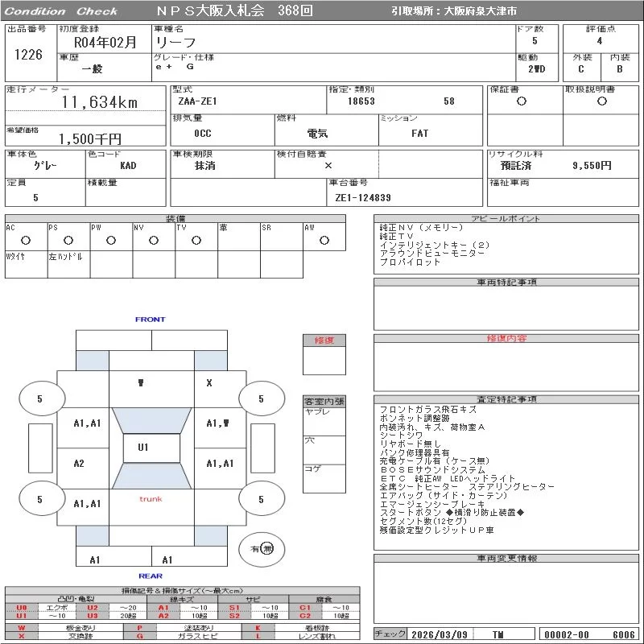This screenshot has height=644, width=644.
Task: Click the lot number 1226
Action: pos(28,54)
